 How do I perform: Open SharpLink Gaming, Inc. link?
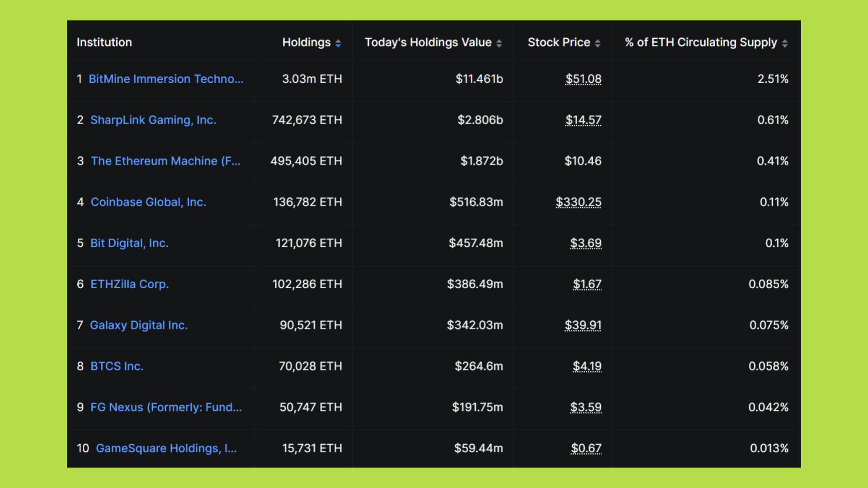pyautogui.click(x=153, y=120)
